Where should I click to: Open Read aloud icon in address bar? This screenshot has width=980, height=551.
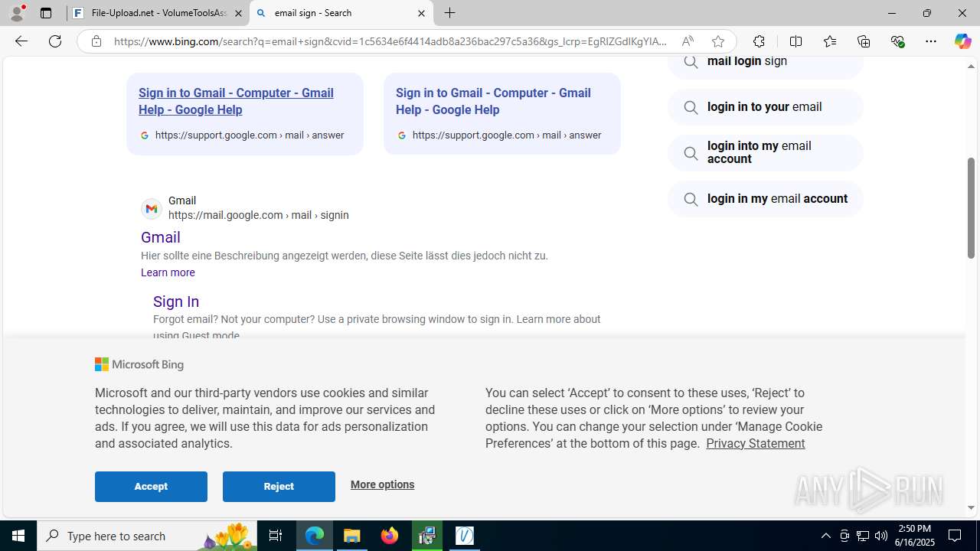pos(688,41)
